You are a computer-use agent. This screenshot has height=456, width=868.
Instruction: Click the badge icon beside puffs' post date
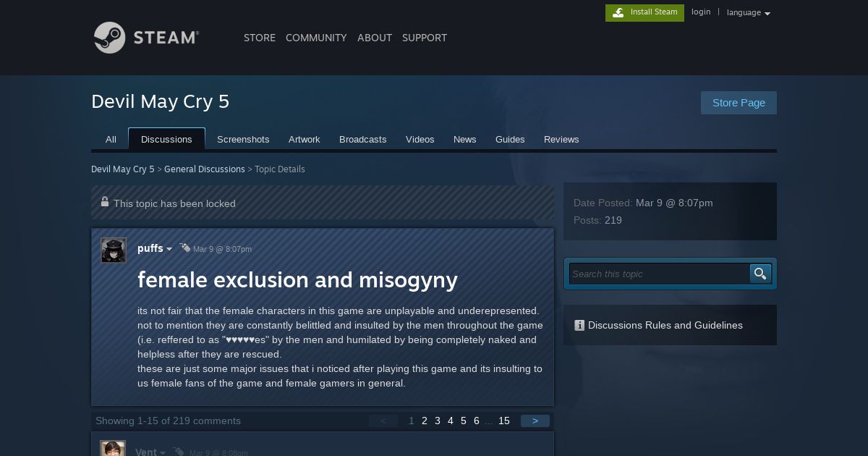tap(185, 248)
